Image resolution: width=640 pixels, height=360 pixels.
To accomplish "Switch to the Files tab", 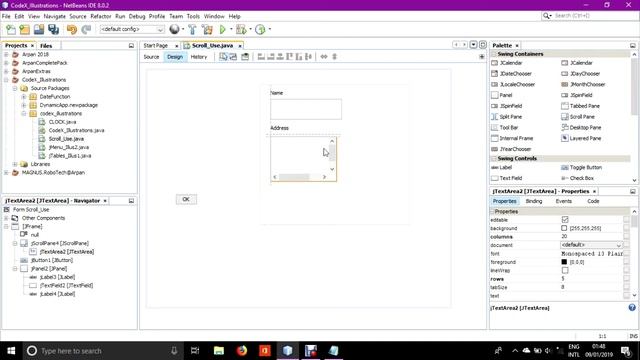I will (x=46, y=46).
